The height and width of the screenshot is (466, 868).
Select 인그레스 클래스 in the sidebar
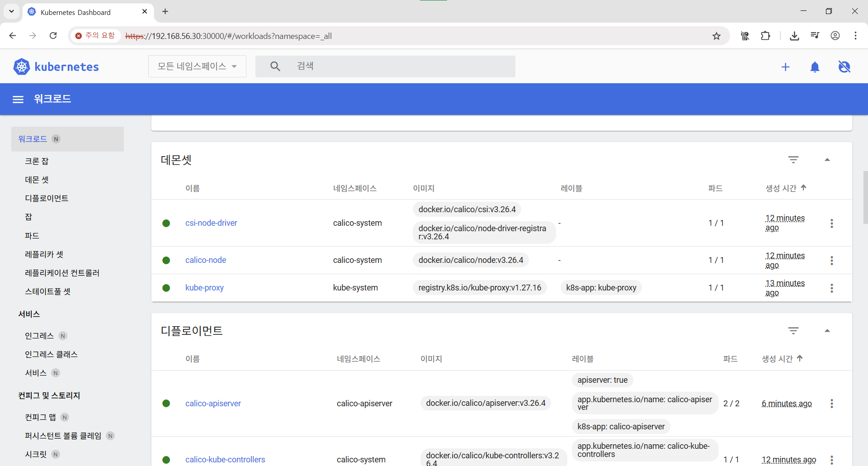point(51,354)
